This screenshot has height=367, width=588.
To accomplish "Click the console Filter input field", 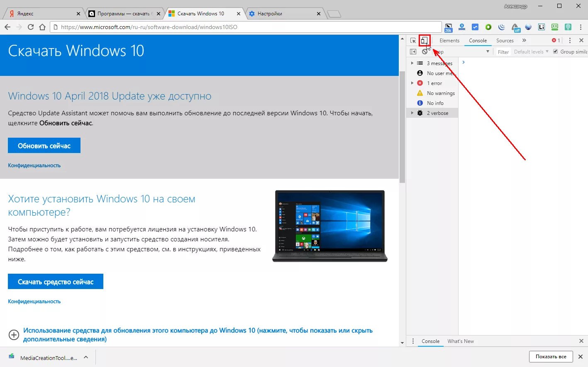I will pyautogui.click(x=503, y=52).
